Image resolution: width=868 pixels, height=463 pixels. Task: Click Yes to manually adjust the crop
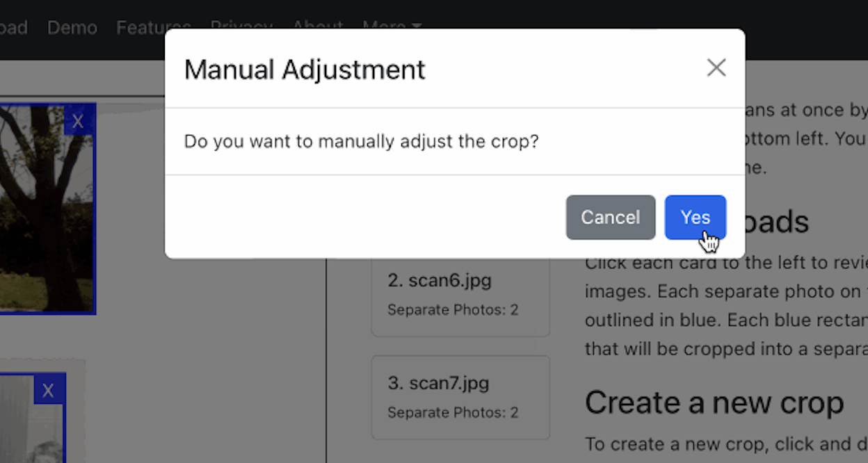[695, 217]
